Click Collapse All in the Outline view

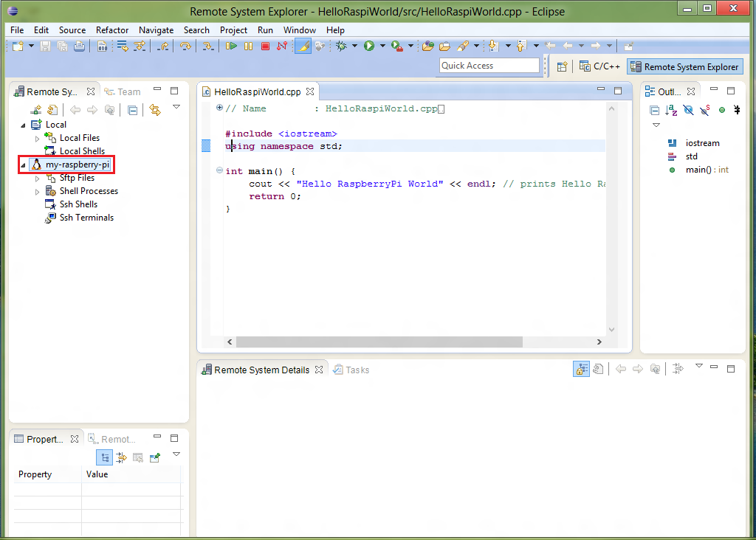coord(654,111)
